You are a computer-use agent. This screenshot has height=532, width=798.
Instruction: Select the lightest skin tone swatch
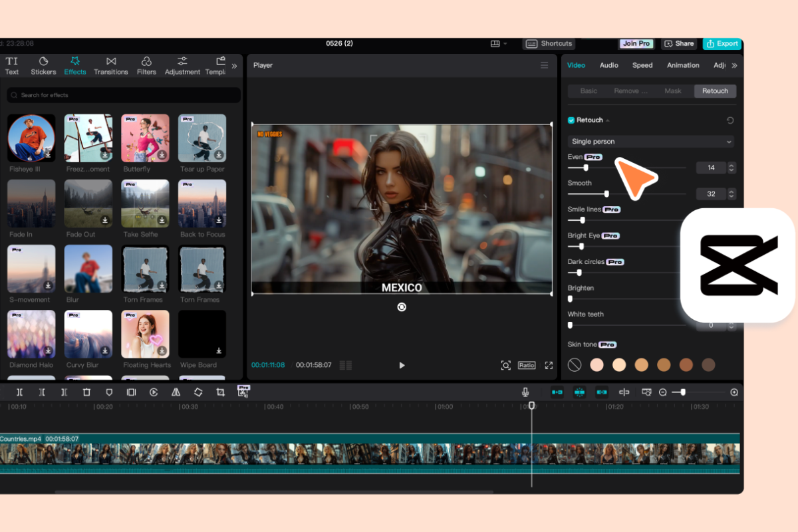pyautogui.click(x=597, y=364)
